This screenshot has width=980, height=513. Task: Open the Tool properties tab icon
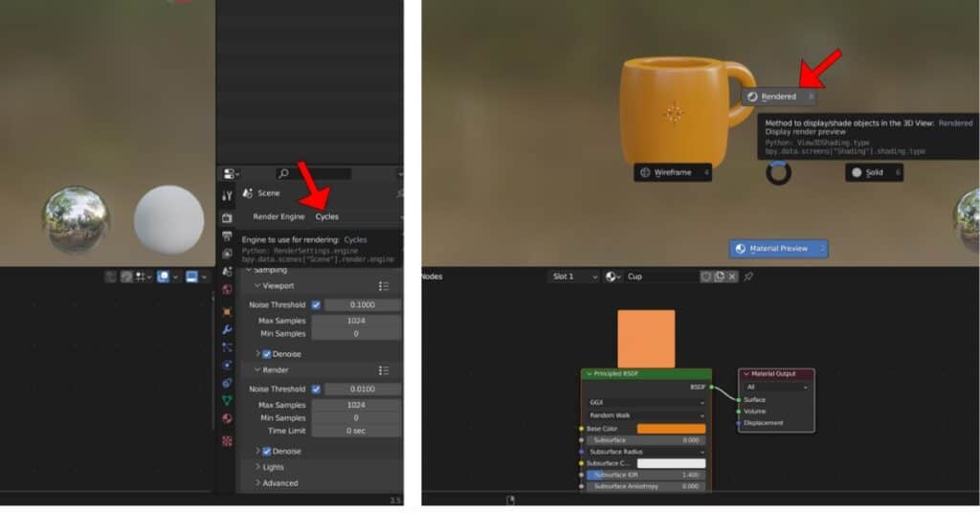coord(227,196)
